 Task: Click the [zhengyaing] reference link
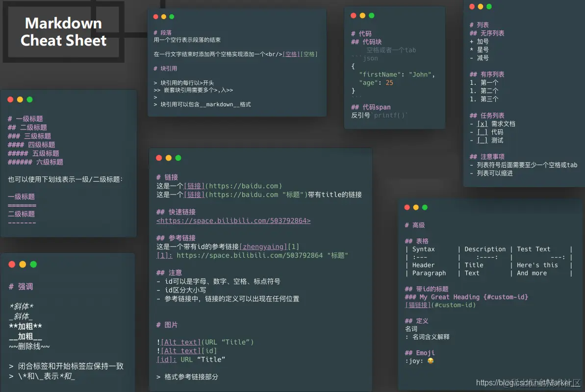click(x=263, y=246)
